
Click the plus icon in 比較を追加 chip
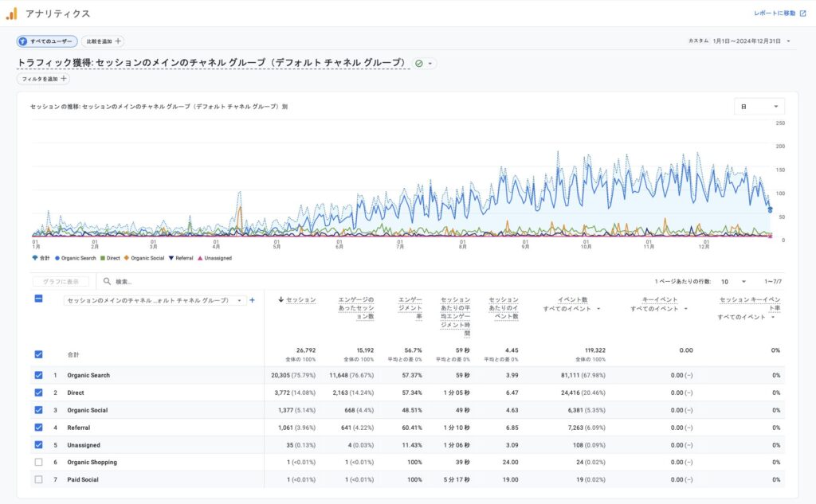[118, 41]
